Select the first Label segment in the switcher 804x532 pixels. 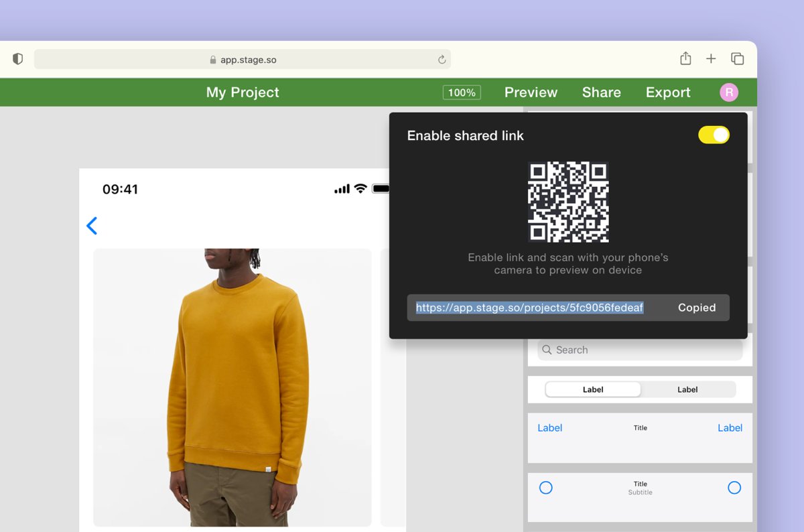click(593, 389)
